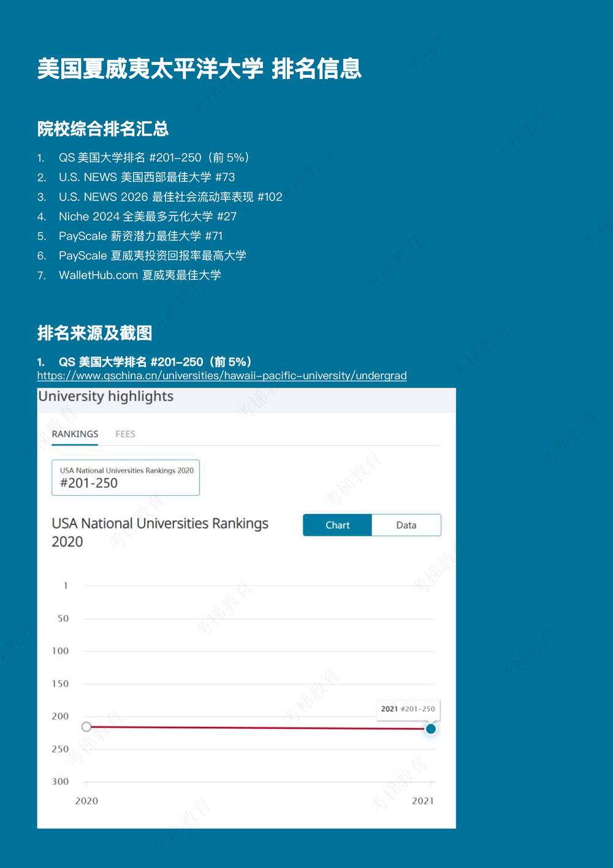613x868 pixels.
Task: Click the page title 美国夏威夷太平洋大学 排名信息
Action: pyautogui.click(x=199, y=69)
